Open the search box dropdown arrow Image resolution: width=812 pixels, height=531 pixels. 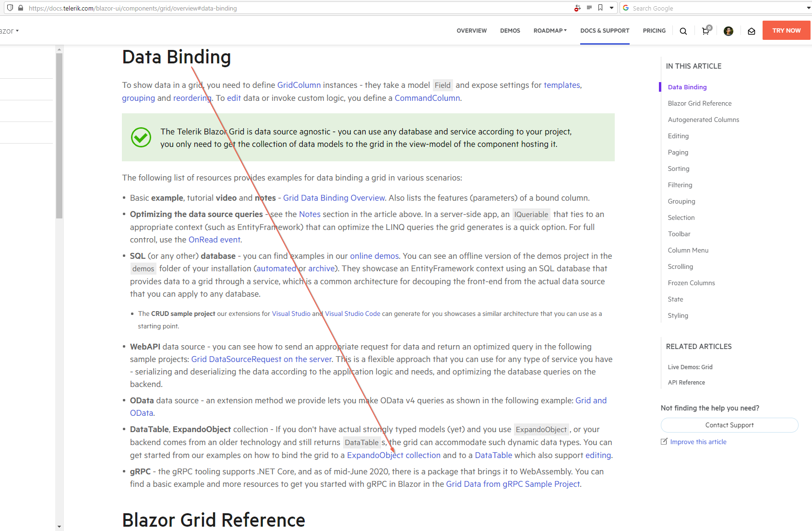click(x=809, y=8)
